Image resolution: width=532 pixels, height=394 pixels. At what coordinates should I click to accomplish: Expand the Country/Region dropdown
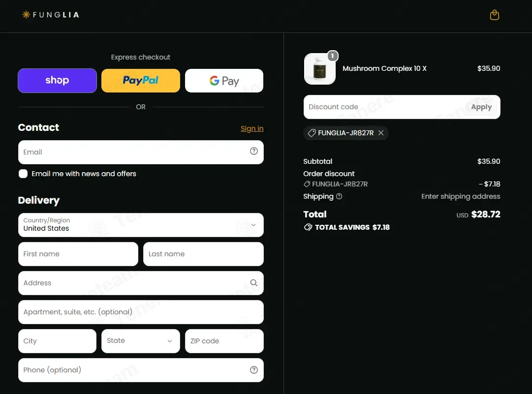141,225
